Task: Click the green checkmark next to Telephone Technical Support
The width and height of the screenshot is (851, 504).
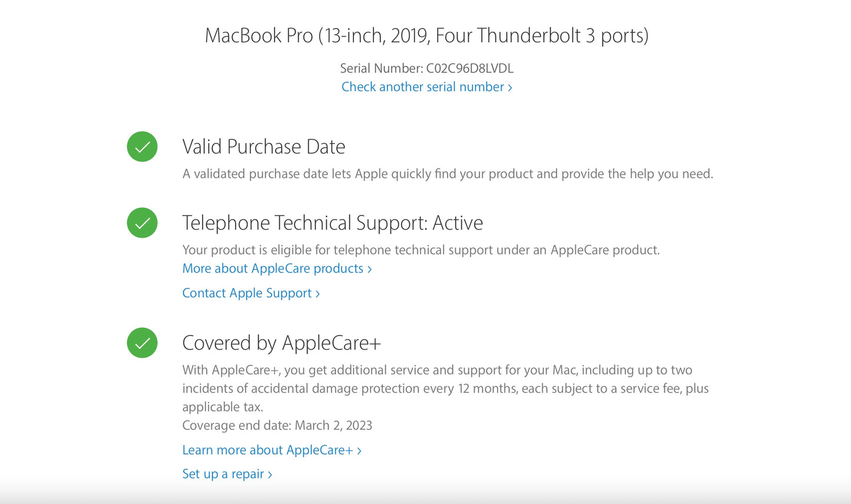Action: (x=142, y=223)
